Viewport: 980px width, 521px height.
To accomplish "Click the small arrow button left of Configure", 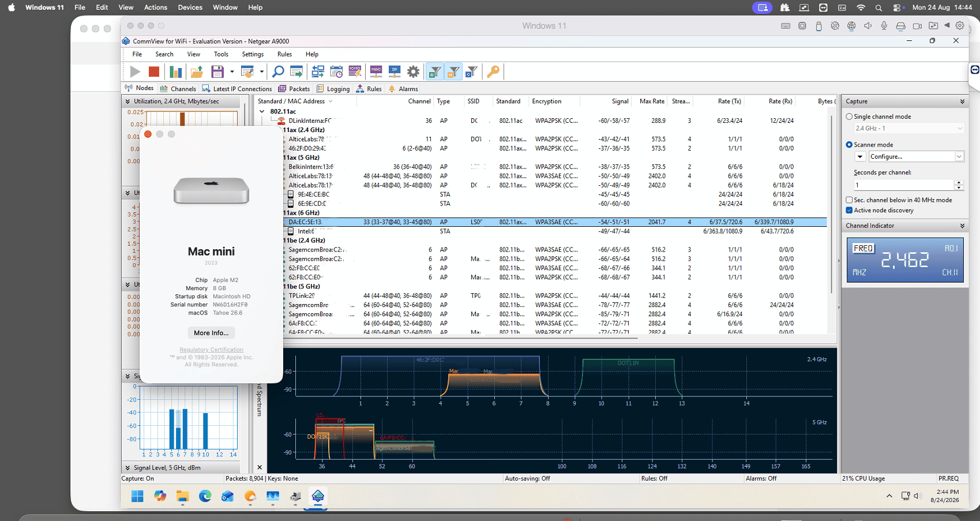I will point(860,156).
